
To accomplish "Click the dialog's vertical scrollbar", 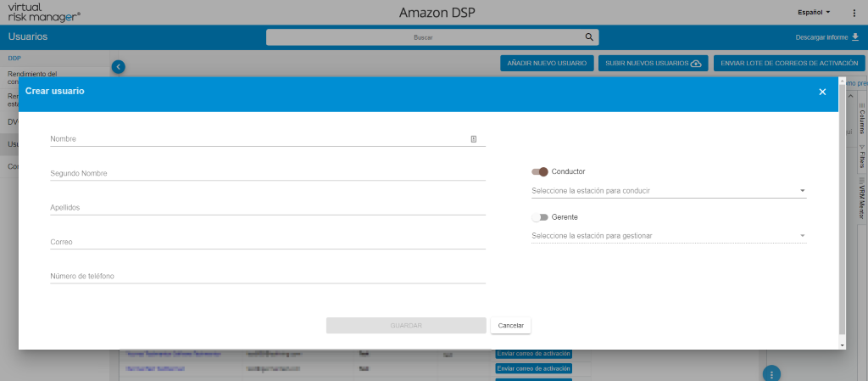I will 843,210.
